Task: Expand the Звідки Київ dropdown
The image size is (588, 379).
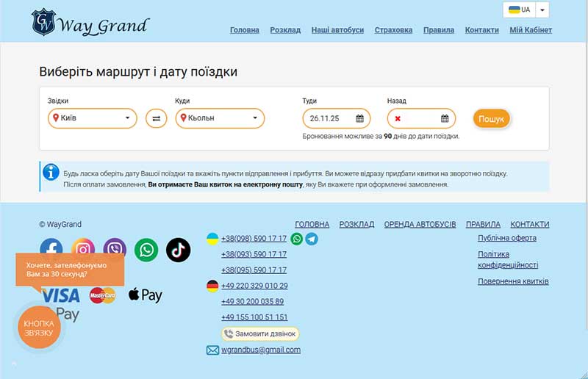Action: tap(93, 118)
